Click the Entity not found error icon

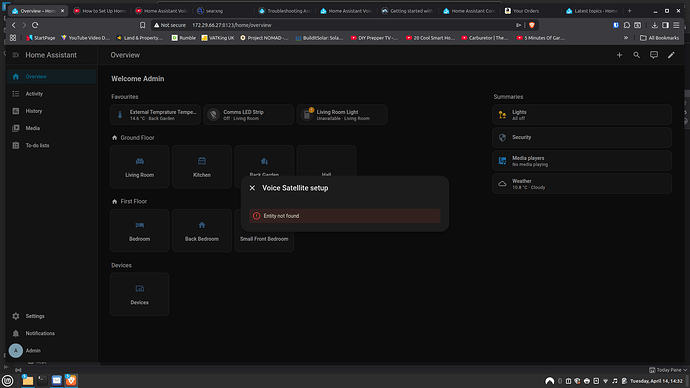(257, 216)
